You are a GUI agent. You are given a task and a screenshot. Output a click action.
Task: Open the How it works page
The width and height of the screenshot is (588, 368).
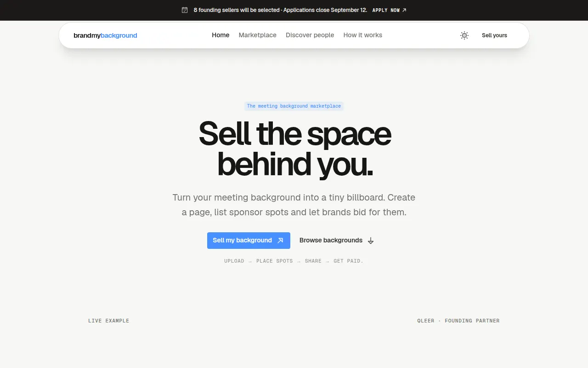point(363,35)
